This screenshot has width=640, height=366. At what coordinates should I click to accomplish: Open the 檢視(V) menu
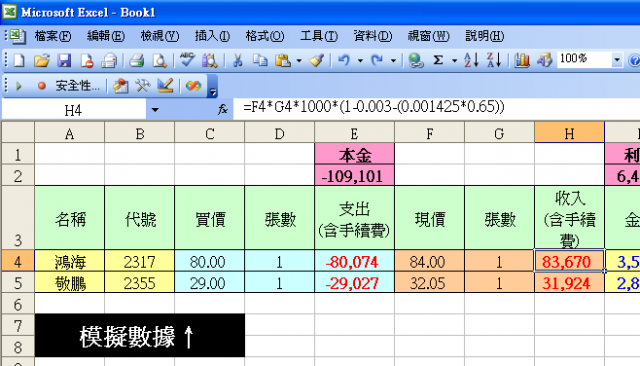click(160, 36)
